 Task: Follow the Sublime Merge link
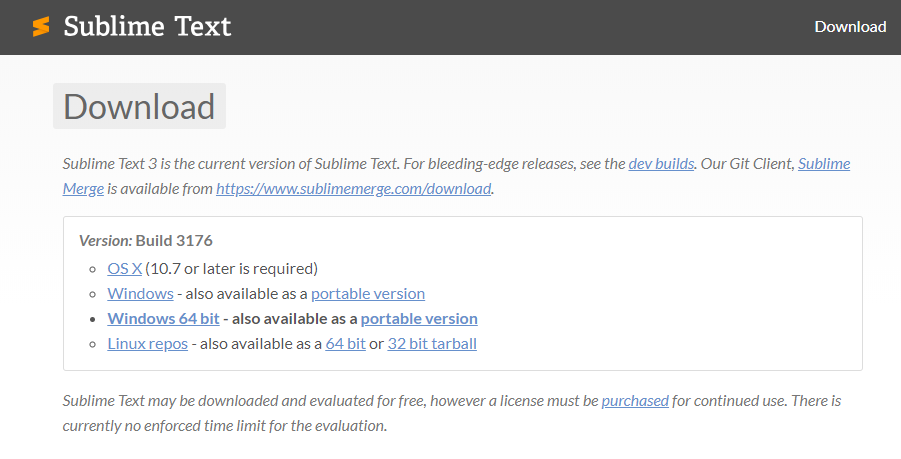(x=823, y=164)
